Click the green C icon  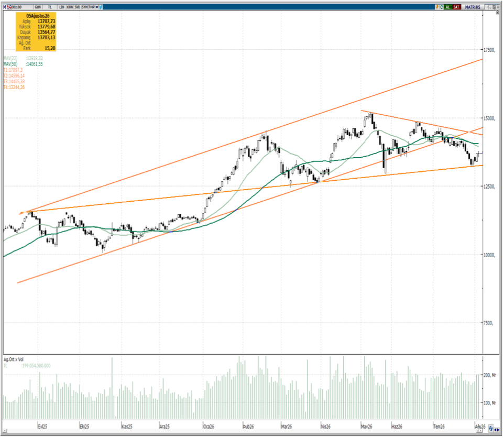pyautogui.click(x=441, y=7)
